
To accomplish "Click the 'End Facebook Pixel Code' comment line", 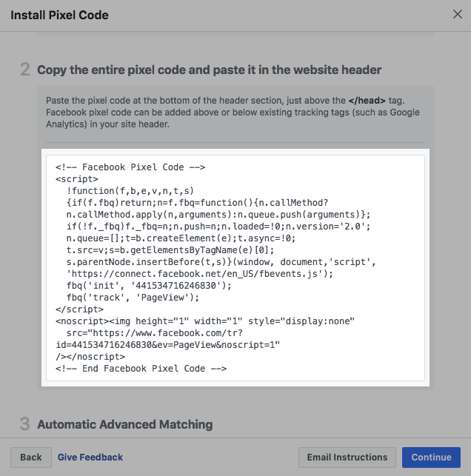I will 141,369.
